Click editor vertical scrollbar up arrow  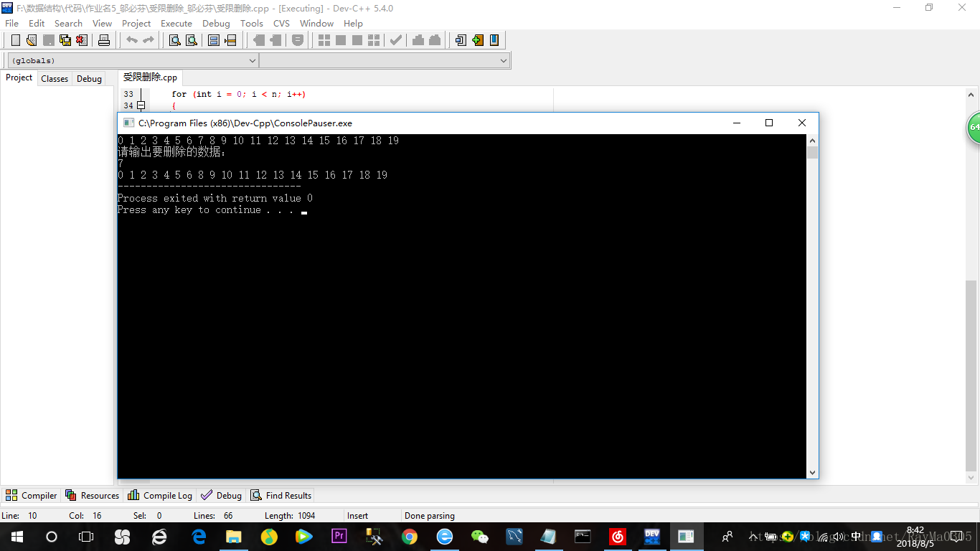point(971,94)
